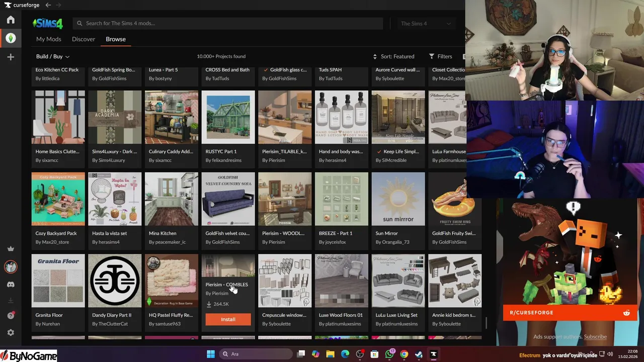Click the volume icon in system tray
Image resolution: width=644 pixels, height=362 pixels.
(610, 354)
